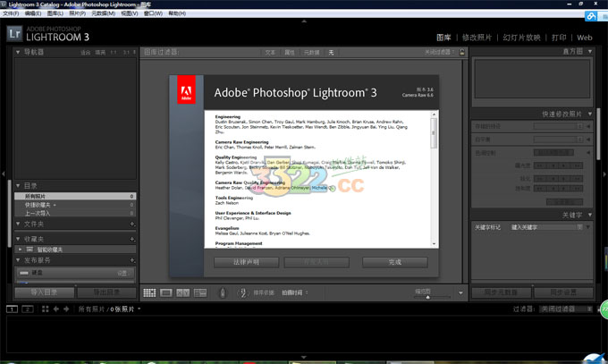Screen dimensions: 608x364
Task: Switch to Loupe view icon
Action: click(166, 292)
